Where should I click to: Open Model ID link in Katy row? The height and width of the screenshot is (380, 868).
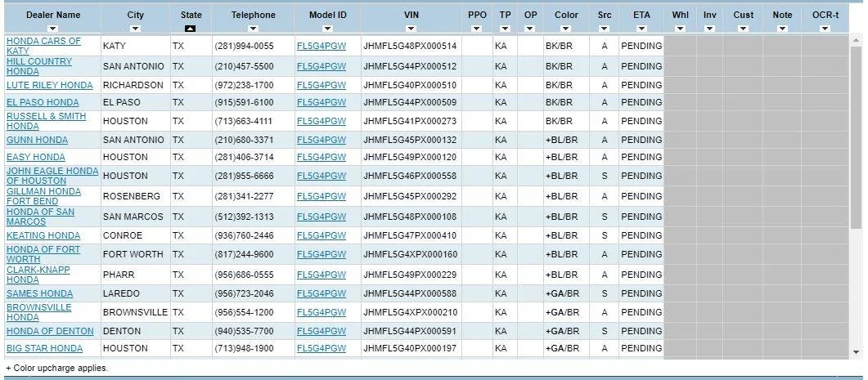[x=321, y=46]
